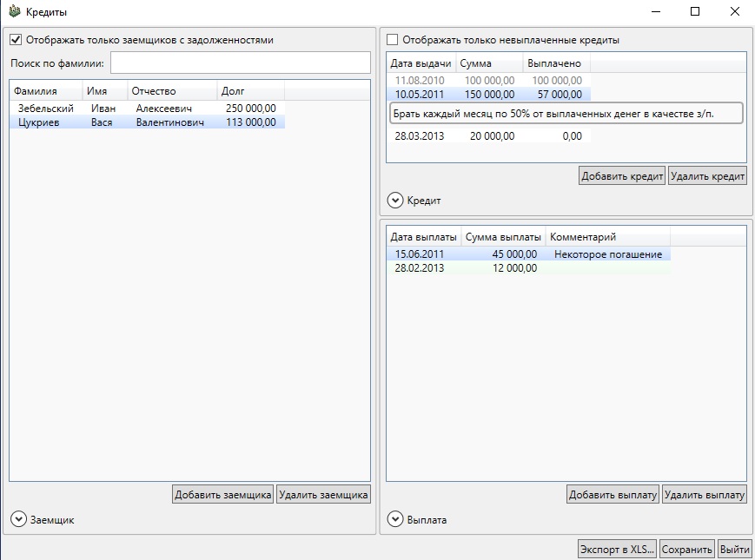Click 'Добавить кредит' button
755x560 pixels.
pos(622,176)
